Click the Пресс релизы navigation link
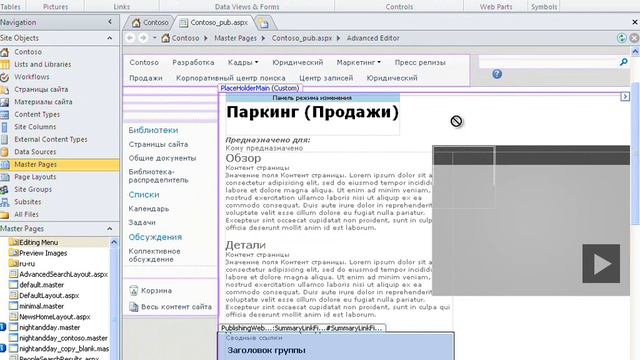This screenshot has height=360, width=640. (420, 62)
